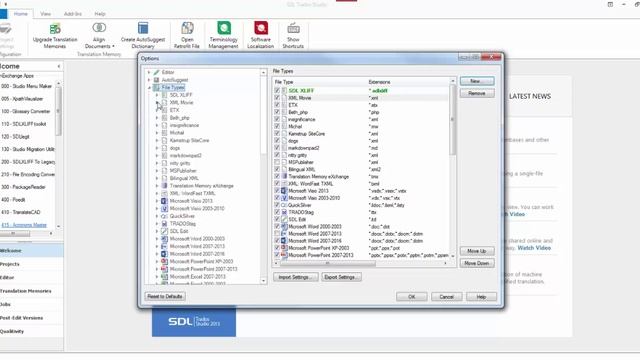Click the Microsoft Word 2007-2016 icon in the tree
Image resolution: width=640 pixels, height=360 pixels.
[164, 254]
